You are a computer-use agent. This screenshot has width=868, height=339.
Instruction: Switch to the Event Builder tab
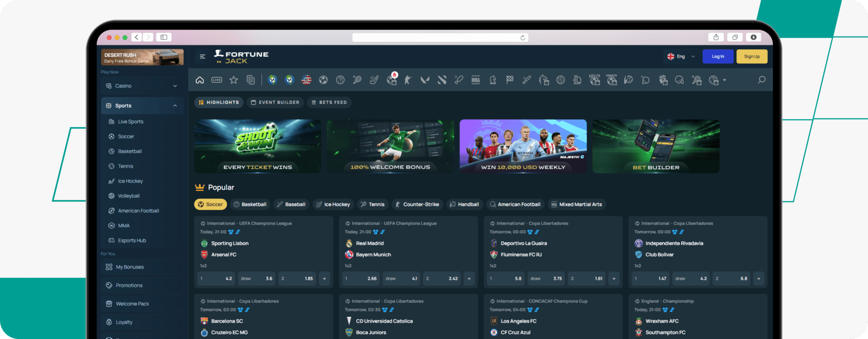tap(275, 102)
